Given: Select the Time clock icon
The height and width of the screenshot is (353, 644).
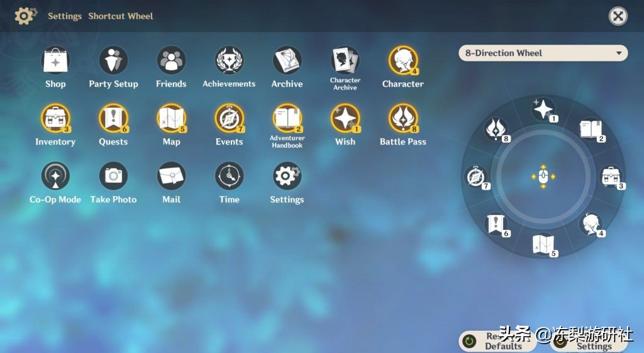Looking at the screenshot, I should tap(229, 176).
